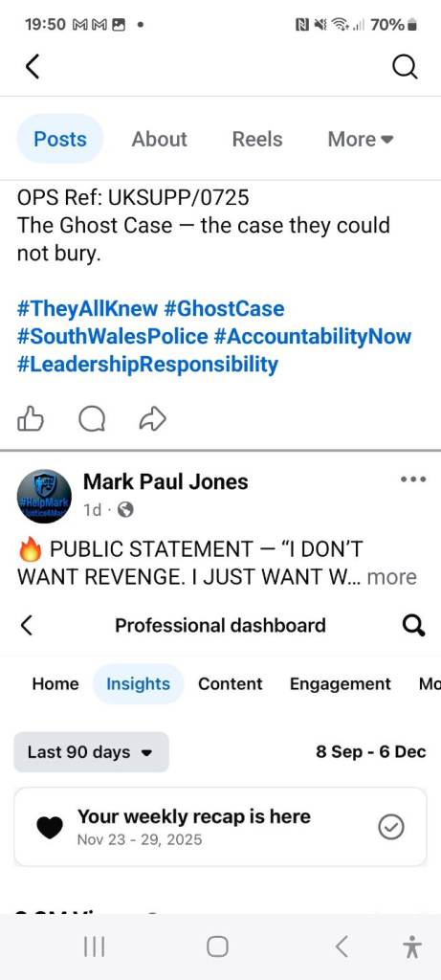
Task: Go back from Professional dashboard
Action: (26, 625)
